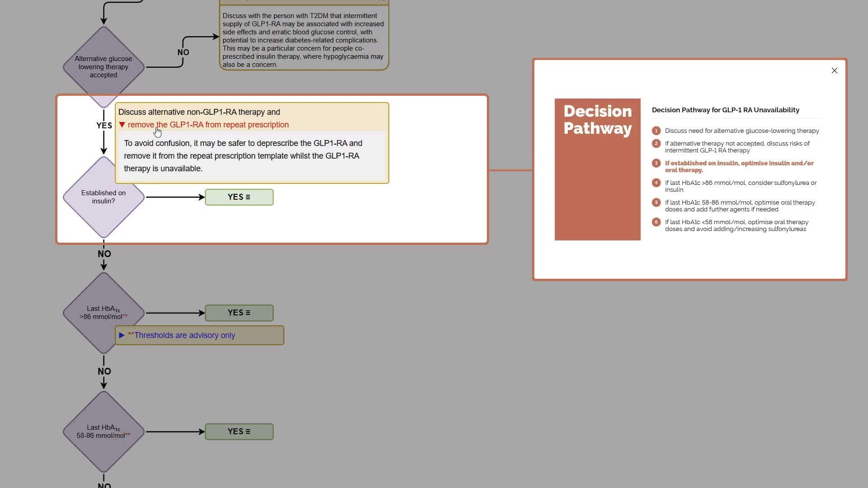
Task: Click Alternative glucose lowering therapy accepted diamond
Action: pos(104,67)
